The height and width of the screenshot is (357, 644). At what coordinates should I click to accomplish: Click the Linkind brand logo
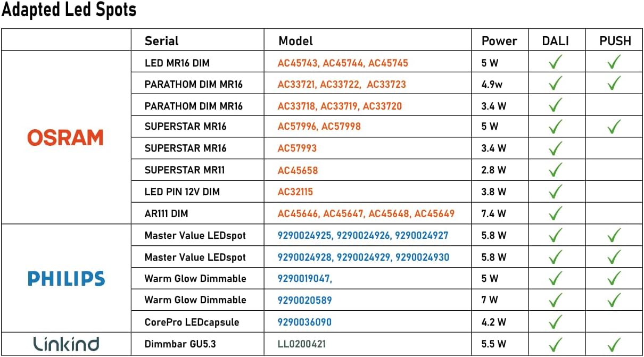coord(66,344)
